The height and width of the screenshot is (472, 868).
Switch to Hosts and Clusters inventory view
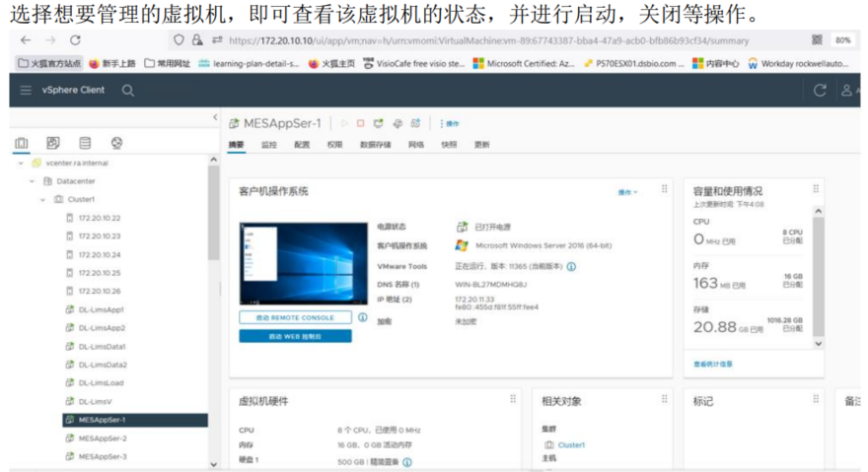[x=23, y=144]
